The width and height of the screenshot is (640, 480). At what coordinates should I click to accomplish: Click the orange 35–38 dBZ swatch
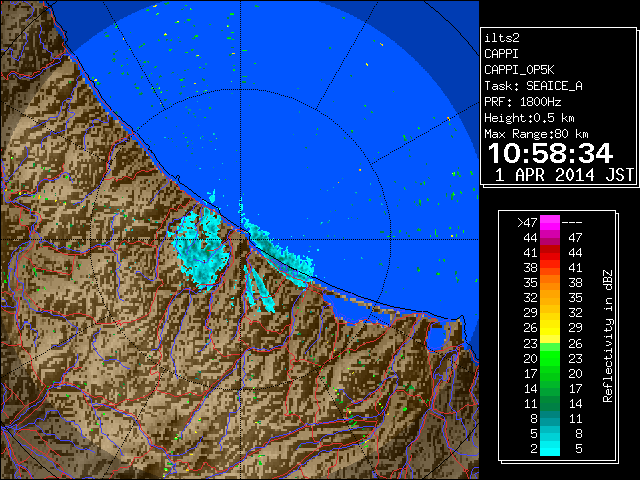(x=549, y=283)
